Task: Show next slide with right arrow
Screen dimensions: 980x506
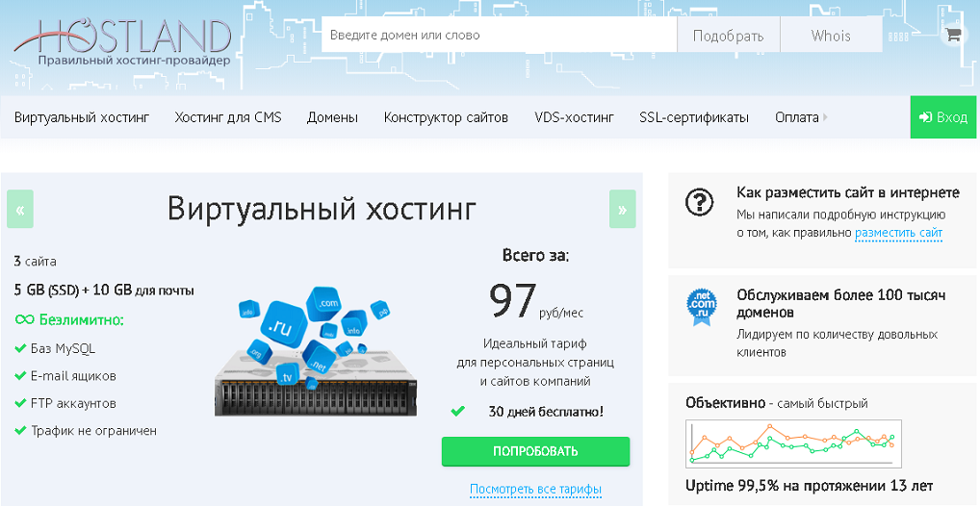Action: click(x=623, y=210)
